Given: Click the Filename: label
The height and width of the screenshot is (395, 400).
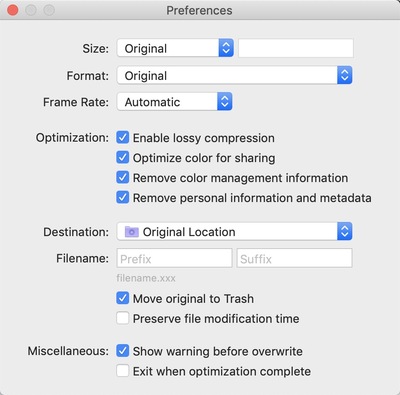Looking at the screenshot, I should click(x=82, y=258).
